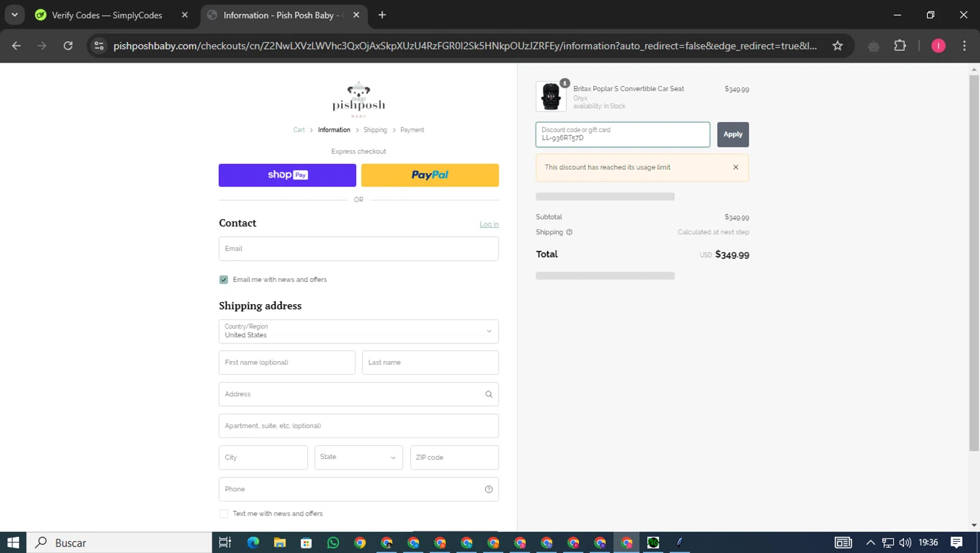
Task: Click the taskbar clock 19:36
Action: 928,543
